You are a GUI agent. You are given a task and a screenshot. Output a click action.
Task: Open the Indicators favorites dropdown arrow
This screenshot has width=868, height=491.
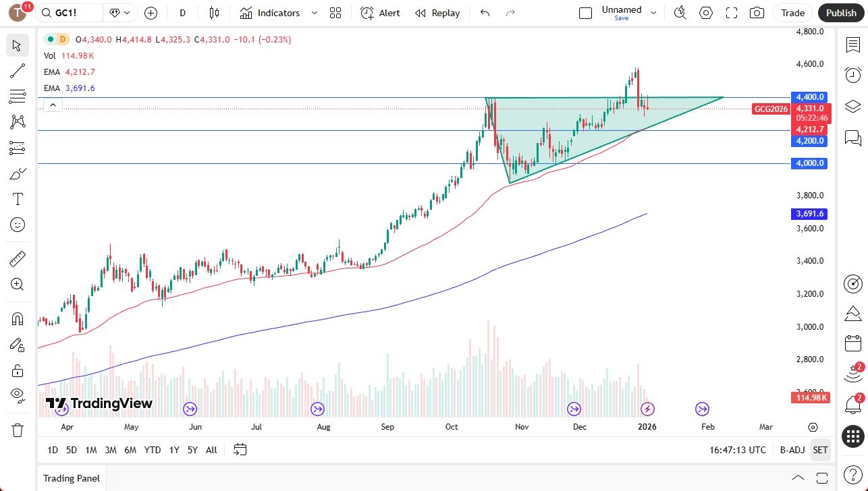(315, 13)
